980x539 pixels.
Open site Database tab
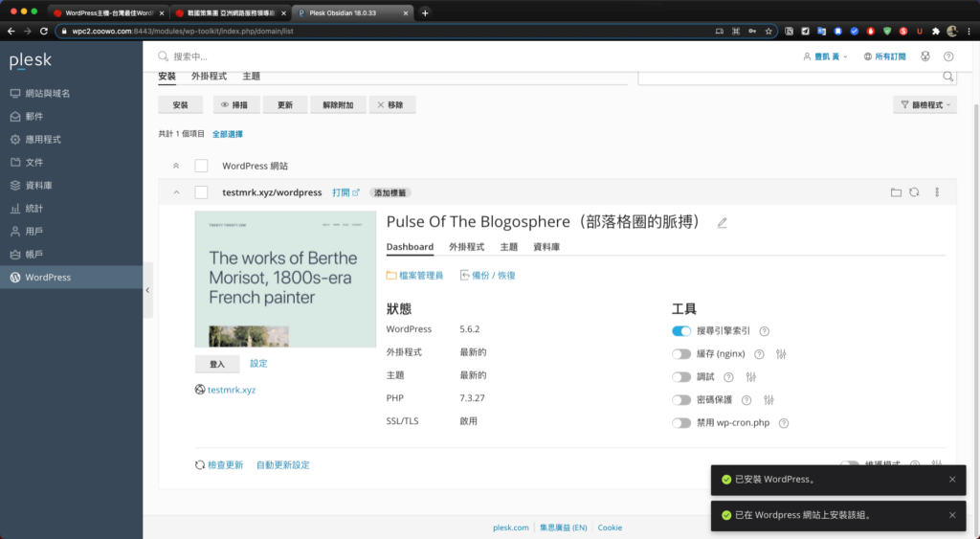[546, 247]
